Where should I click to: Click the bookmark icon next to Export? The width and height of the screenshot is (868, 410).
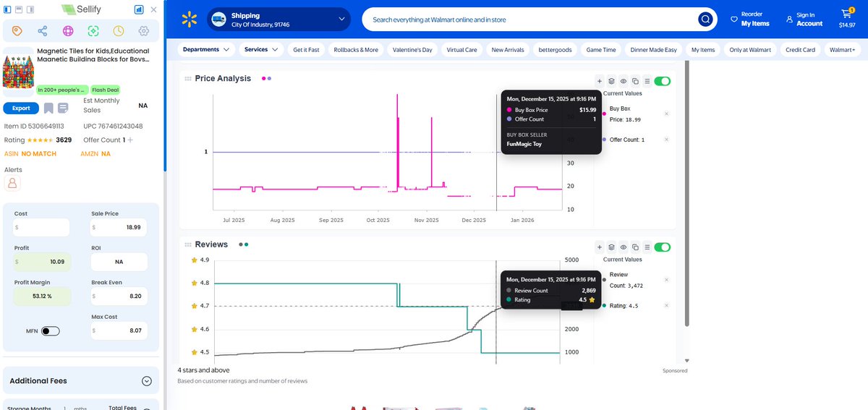(x=48, y=108)
